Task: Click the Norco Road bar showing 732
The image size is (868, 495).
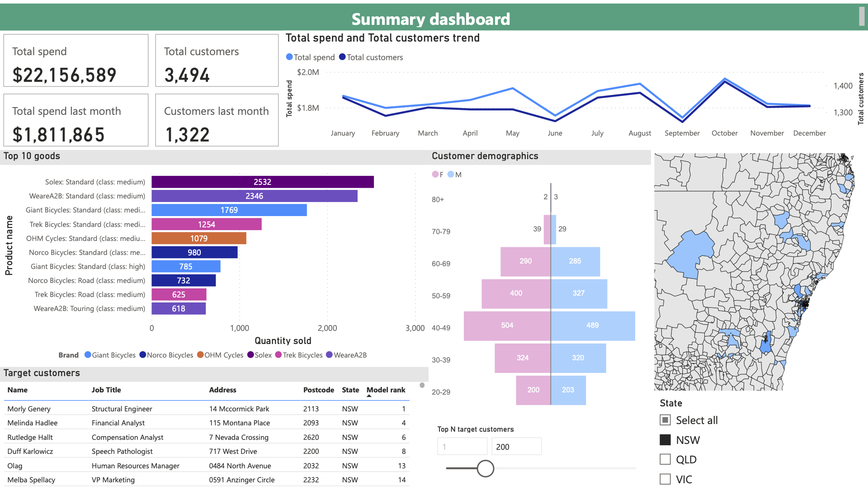Action: click(184, 280)
